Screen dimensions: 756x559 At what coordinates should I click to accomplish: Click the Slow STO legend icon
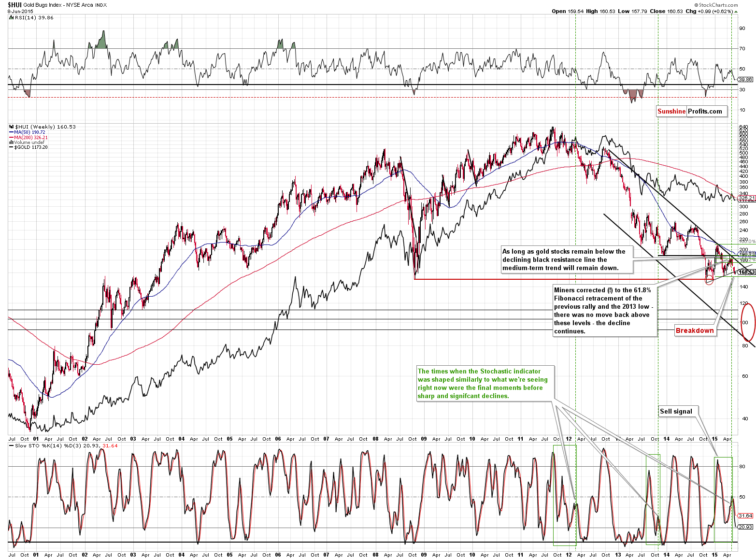click(x=12, y=445)
